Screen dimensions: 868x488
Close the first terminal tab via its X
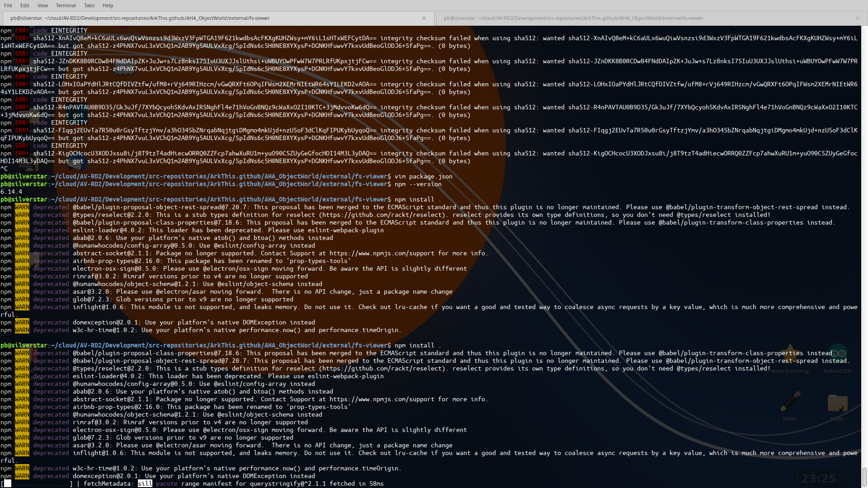coord(424,18)
